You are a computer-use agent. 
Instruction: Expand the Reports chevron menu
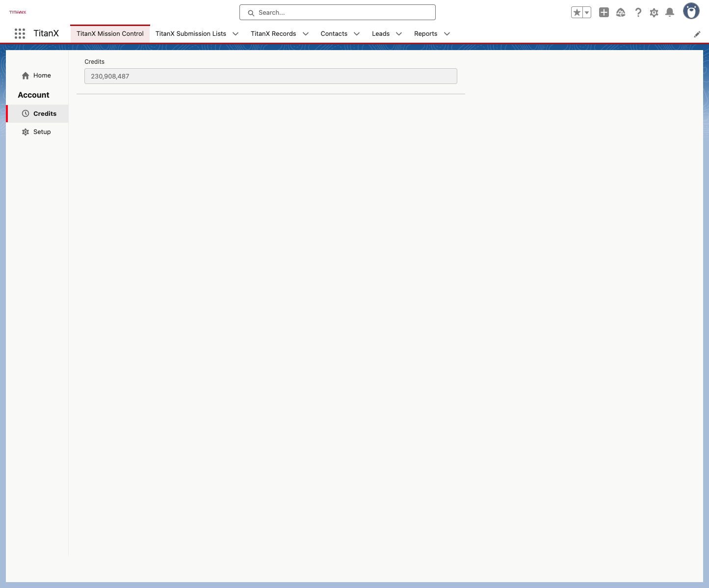coord(447,34)
